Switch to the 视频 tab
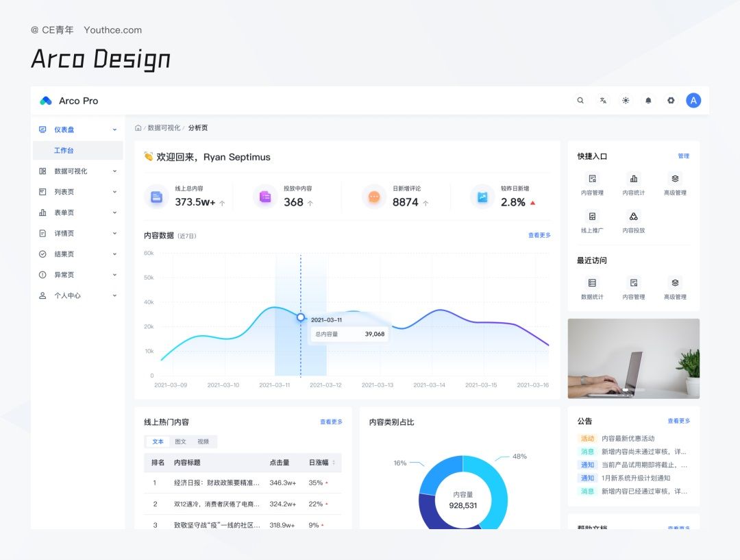 click(203, 441)
